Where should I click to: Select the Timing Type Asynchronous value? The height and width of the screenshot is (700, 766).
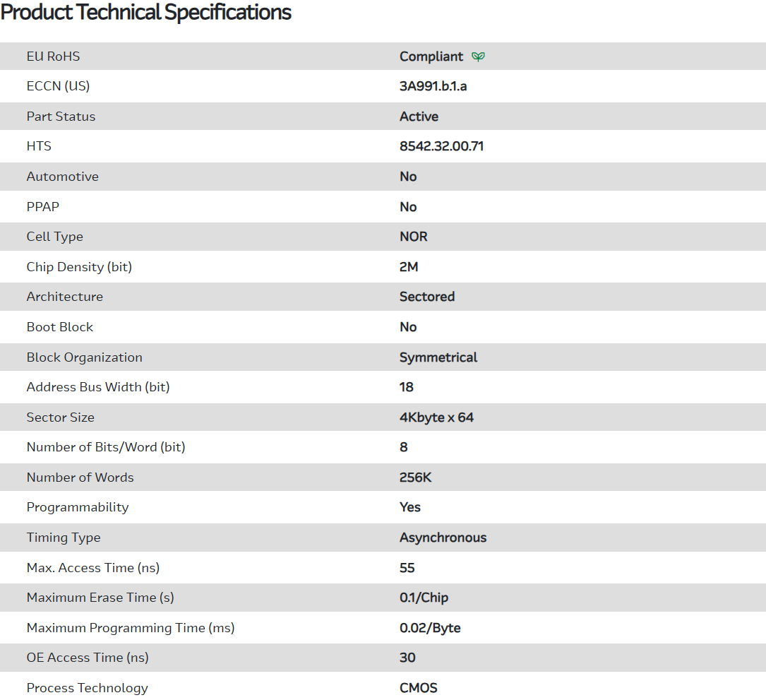(x=443, y=538)
